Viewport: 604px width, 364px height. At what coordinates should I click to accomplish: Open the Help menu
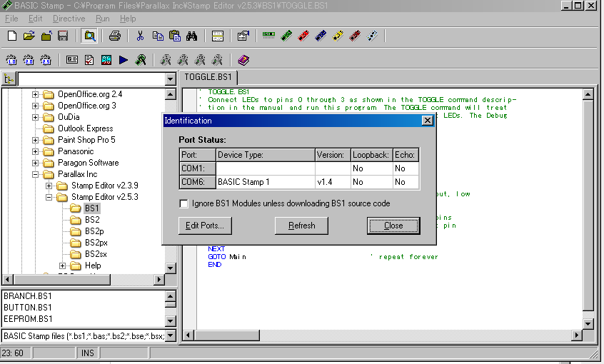[128, 19]
